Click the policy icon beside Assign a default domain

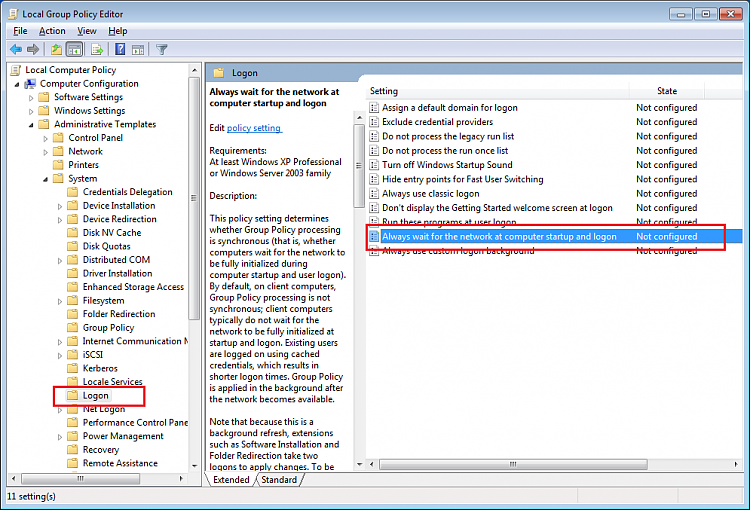(374, 108)
